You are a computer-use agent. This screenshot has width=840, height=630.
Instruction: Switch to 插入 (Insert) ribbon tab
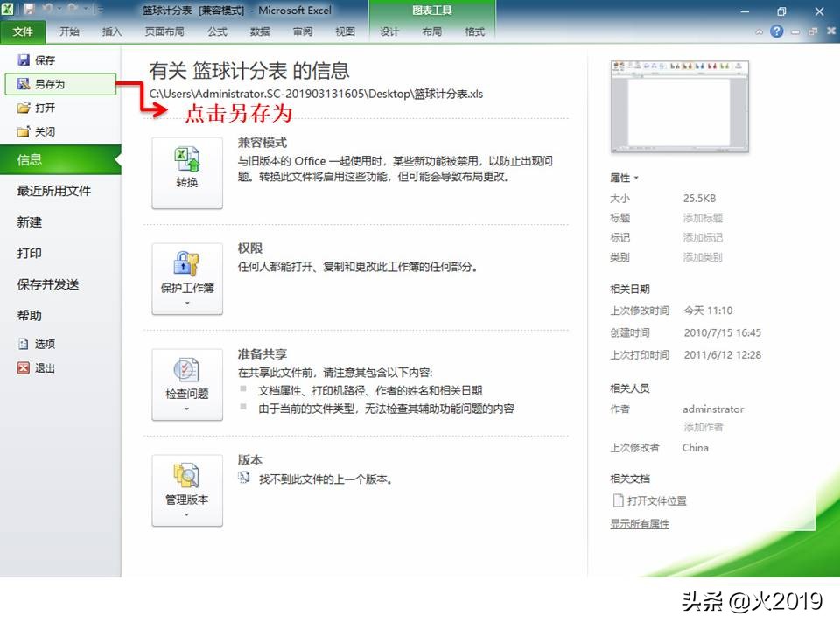[x=112, y=31]
